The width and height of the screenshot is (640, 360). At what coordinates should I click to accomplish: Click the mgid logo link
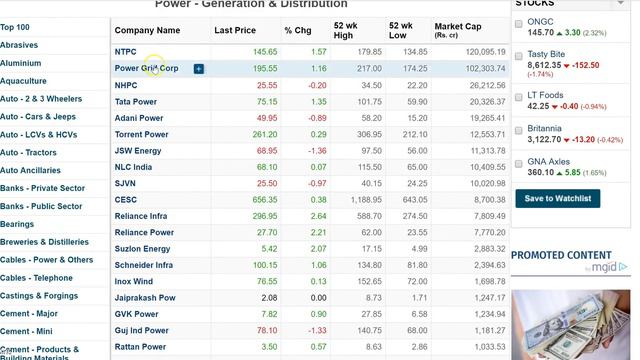(x=603, y=267)
